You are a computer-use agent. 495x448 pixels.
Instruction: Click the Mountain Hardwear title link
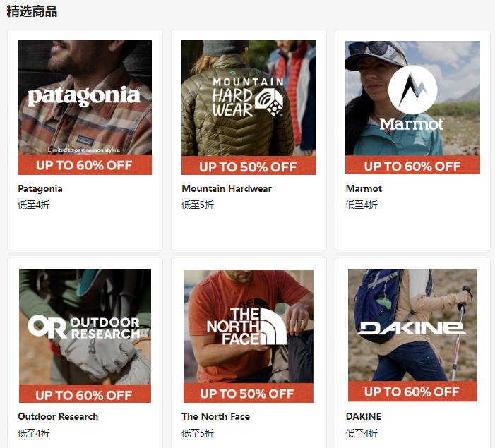click(227, 188)
